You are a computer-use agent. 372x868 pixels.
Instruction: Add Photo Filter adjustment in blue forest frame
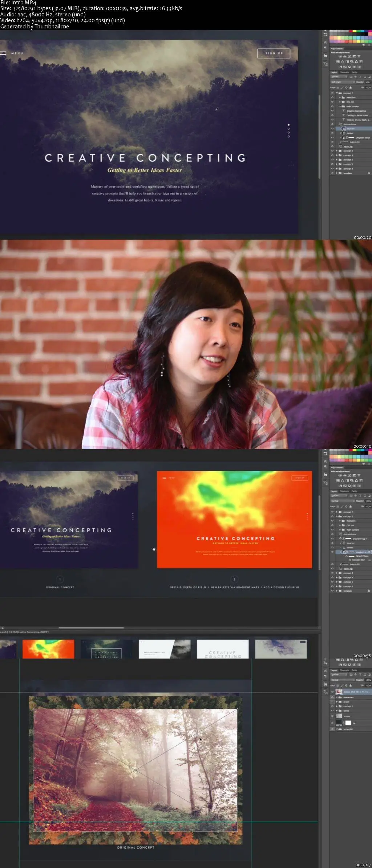click(352, 62)
